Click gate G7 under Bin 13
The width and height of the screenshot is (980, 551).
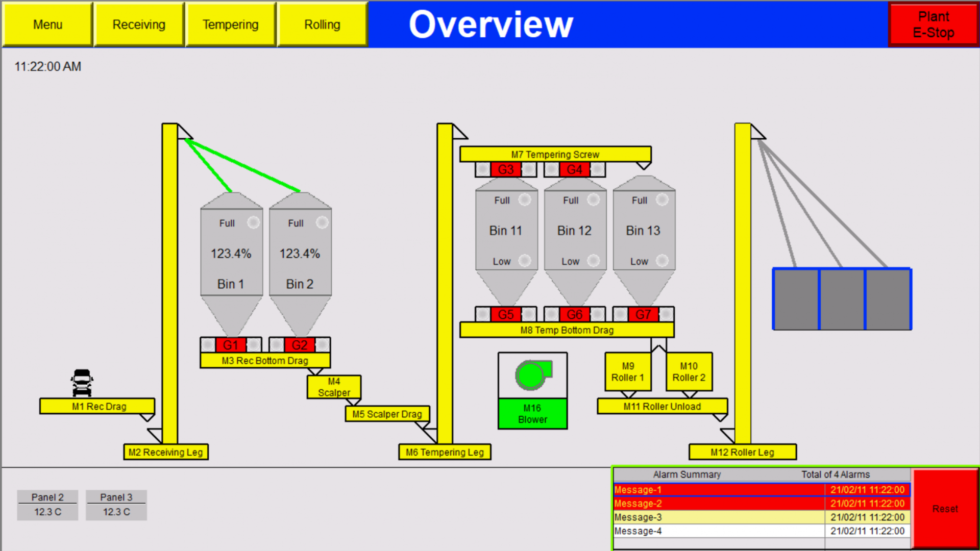(644, 315)
